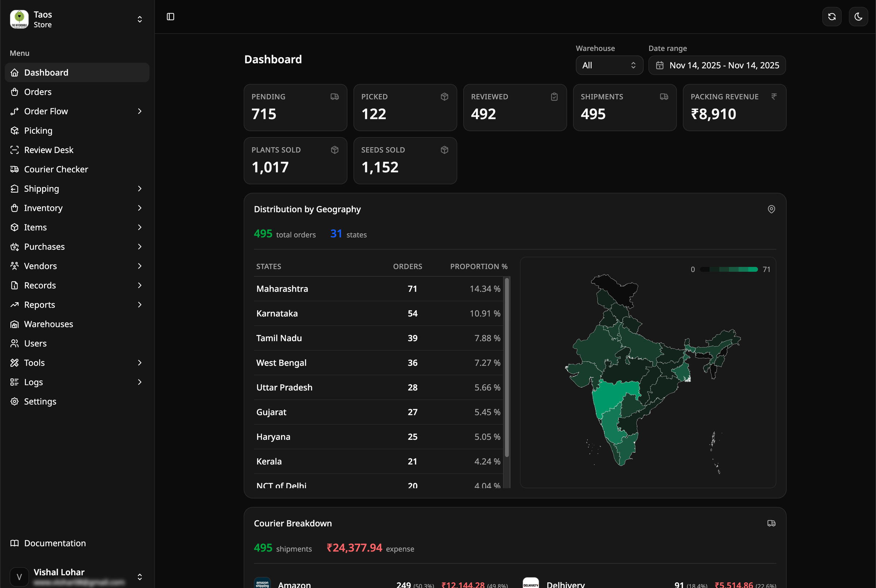Open the date range picker

tap(717, 65)
